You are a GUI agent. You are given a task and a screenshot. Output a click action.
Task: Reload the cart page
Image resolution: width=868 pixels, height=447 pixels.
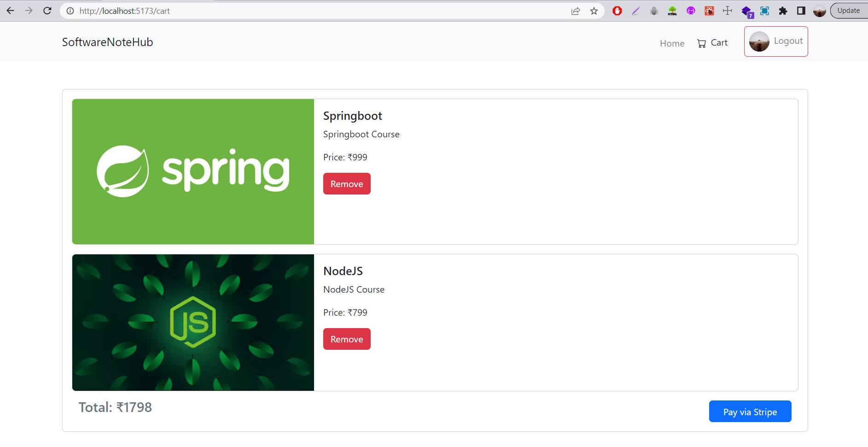click(x=47, y=11)
